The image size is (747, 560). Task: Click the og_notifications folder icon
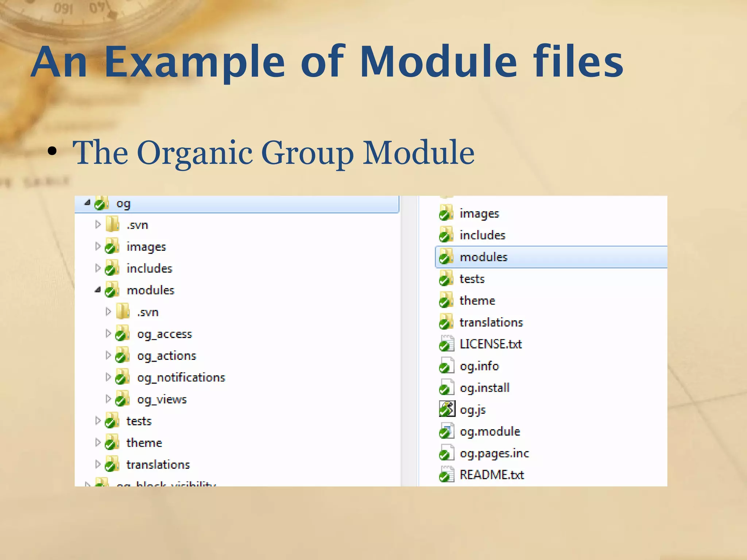tap(123, 377)
